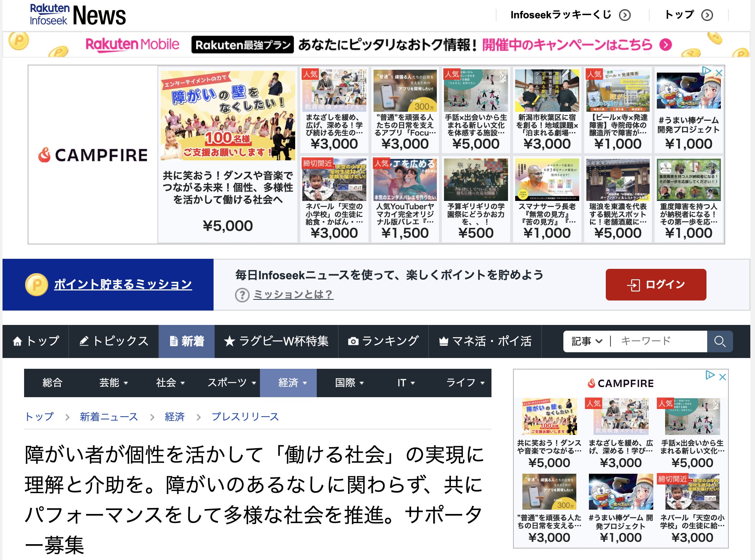Viewport: 755px width, 560px height.
Task: Open the ランキング tab in navigation
Action: [383, 341]
